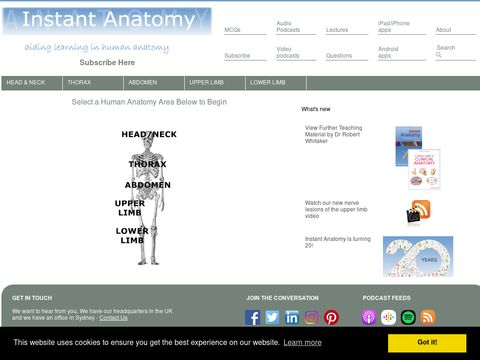
Task: Open View Further Teaching Material link
Action: tap(333, 134)
